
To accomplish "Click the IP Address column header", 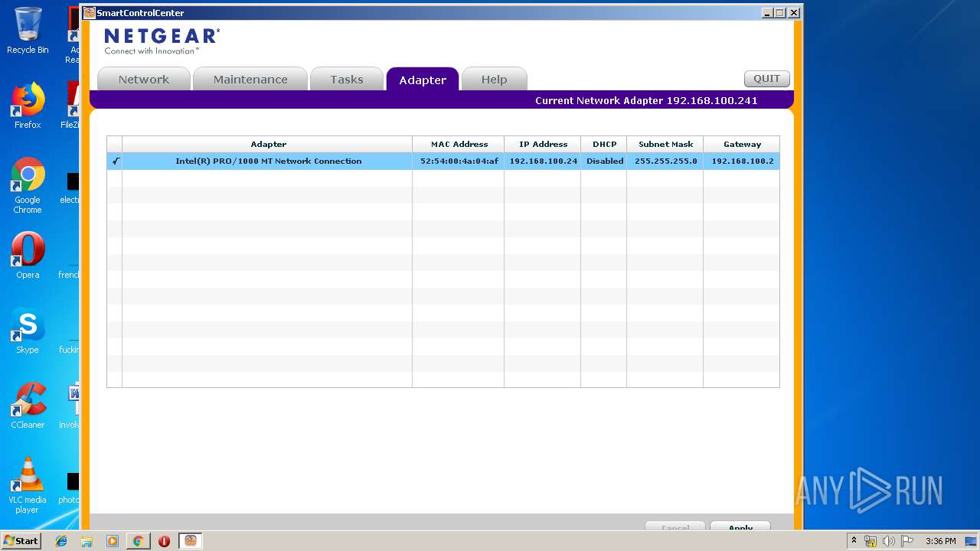I will tap(543, 145).
